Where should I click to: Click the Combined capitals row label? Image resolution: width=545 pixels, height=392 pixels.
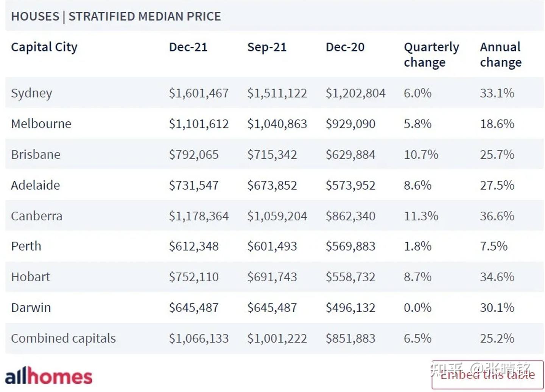(x=63, y=338)
